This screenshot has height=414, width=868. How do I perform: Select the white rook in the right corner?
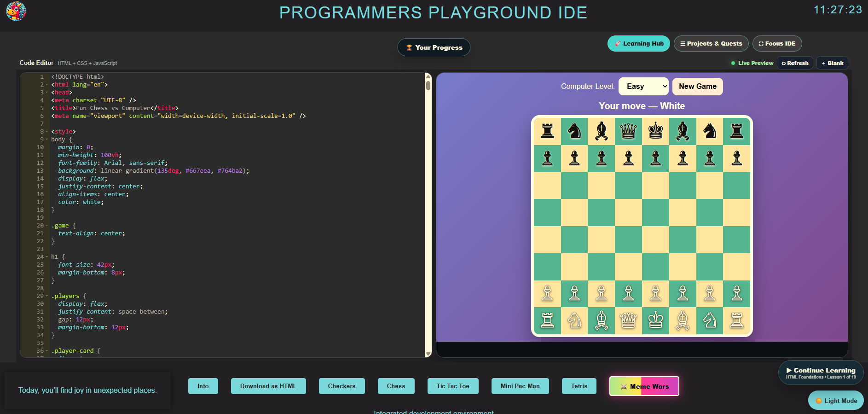click(737, 321)
